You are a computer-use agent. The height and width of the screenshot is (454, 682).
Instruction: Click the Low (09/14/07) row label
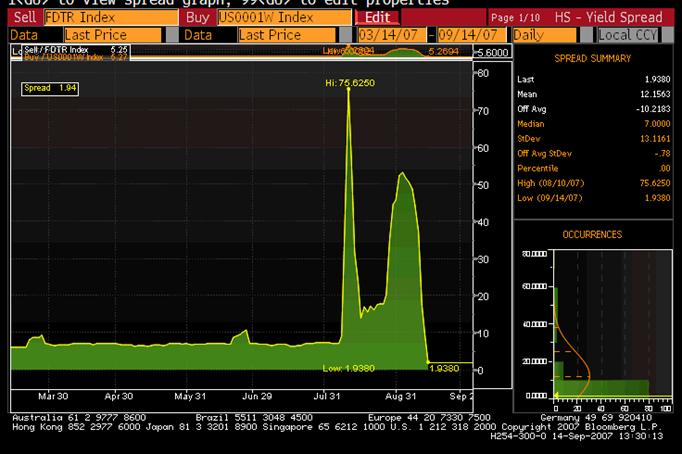coord(549,198)
